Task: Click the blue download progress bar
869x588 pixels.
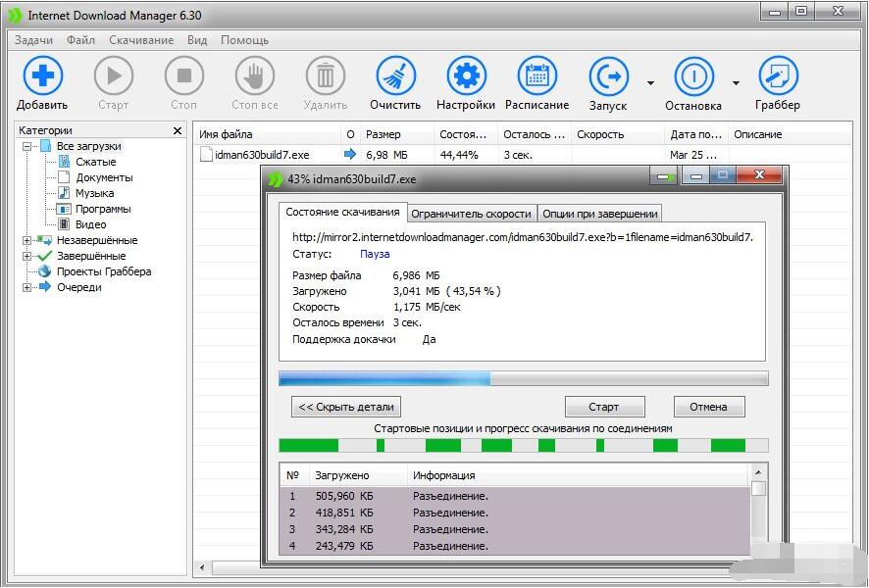Action: tap(523, 378)
